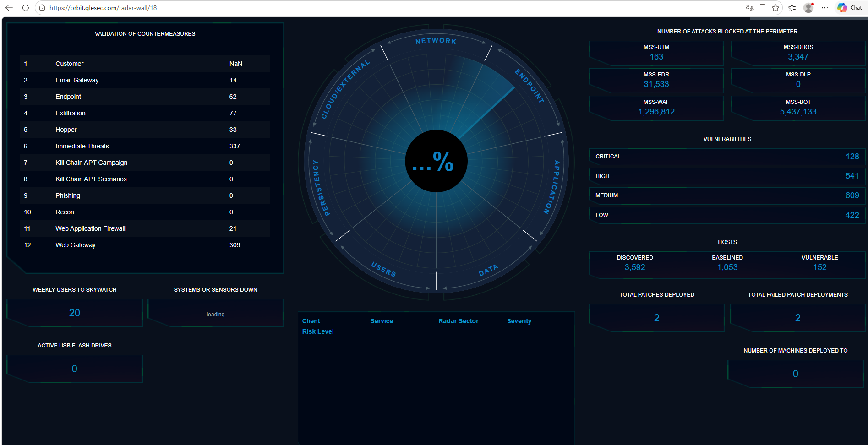Select the MEDIUM vulnerabilities row
Screen dimensions: 868x445
coord(727,195)
